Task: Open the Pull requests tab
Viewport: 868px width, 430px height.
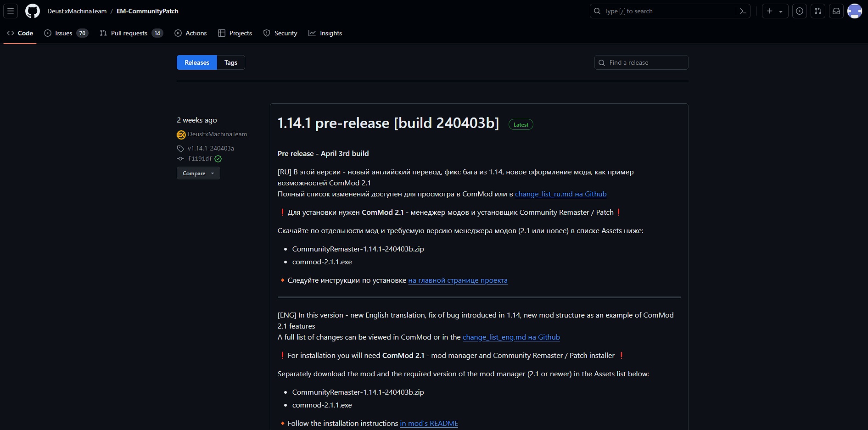Action: click(x=131, y=33)
